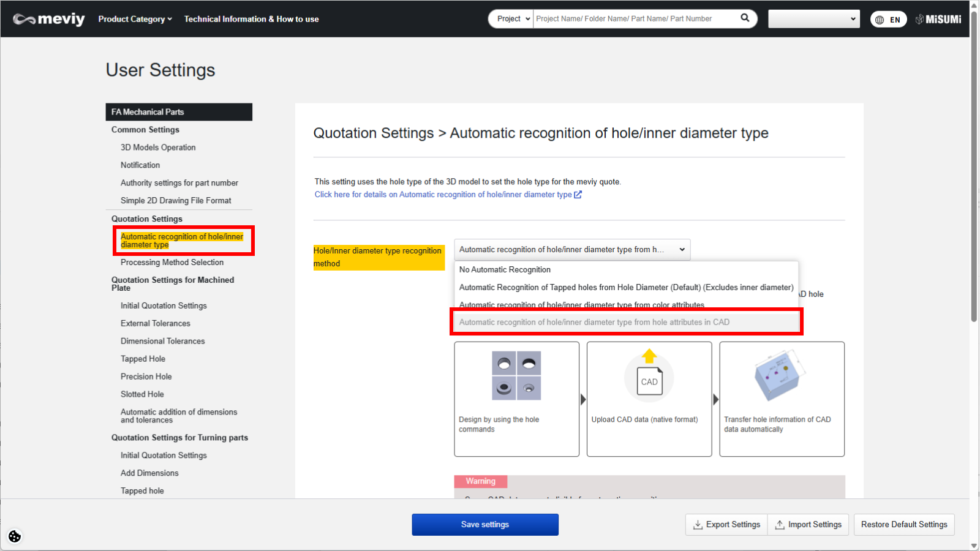Expand the Project search scope dropdown
Screen dimensions: 980x551
[513, 19]
